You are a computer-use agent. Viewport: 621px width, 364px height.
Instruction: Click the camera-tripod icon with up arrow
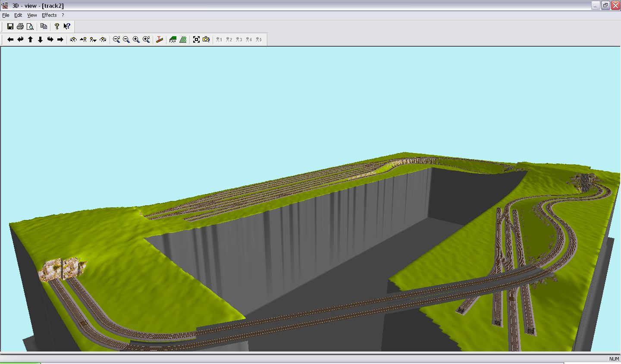point(83,40)
